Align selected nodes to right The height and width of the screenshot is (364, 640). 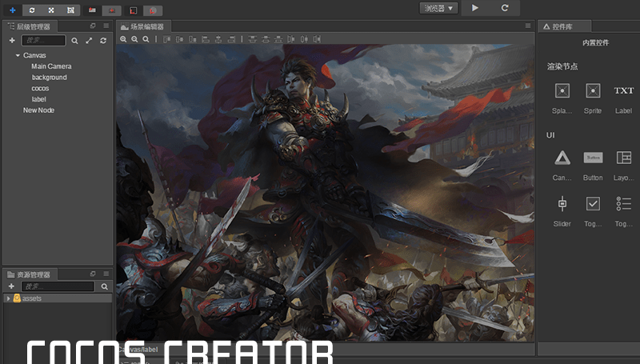pos(231,39)
